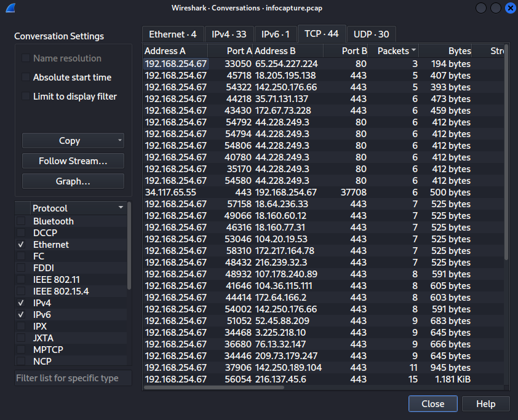Select row with address 52.45.88.209
Viewport: 518px width, 420px height.
(x=324, y=321)
